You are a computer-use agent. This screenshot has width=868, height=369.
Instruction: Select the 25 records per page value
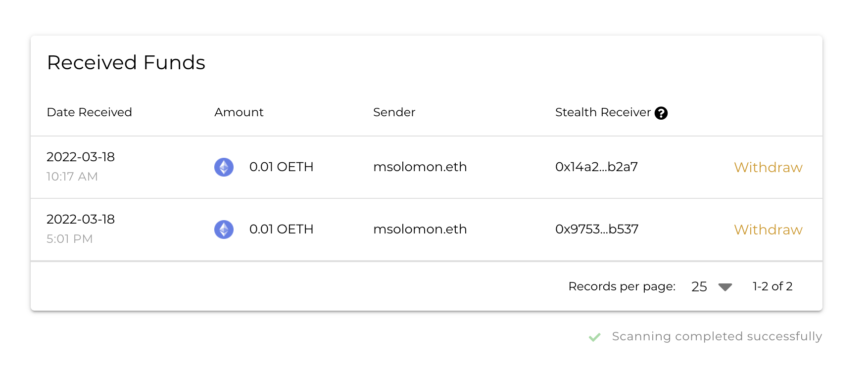point(699,286)
